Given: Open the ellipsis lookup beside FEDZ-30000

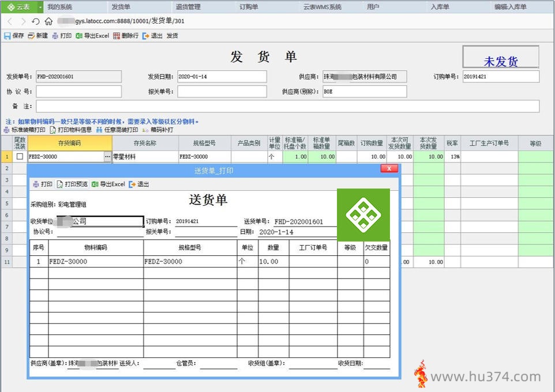Looking at the screenshot, I should pos(108,156).
